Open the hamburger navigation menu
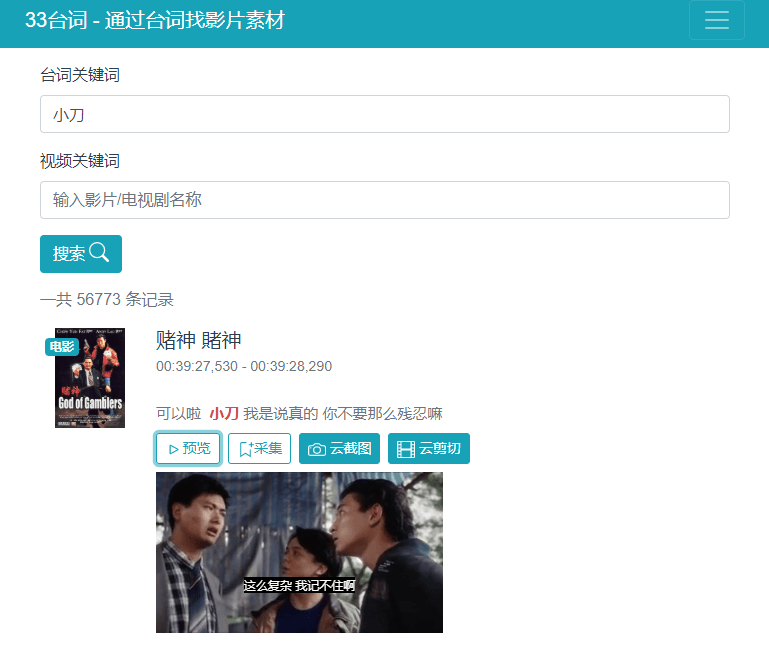Image resolution: width=769 pixels, height=645 pixels. [716, 21]
